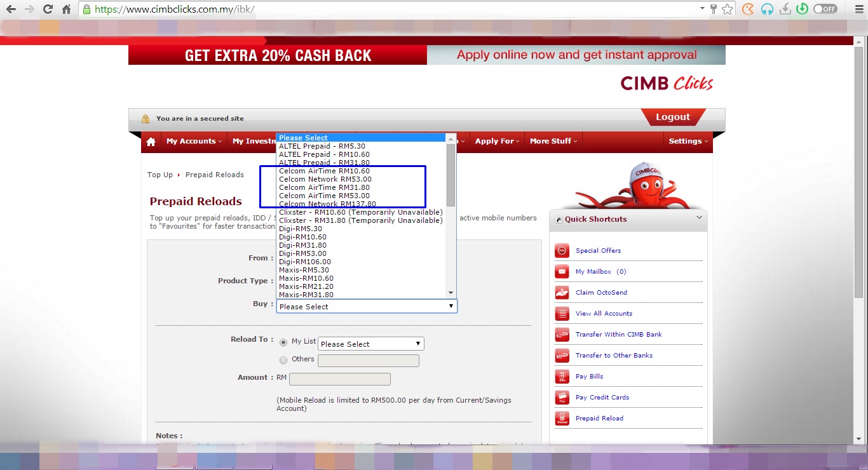Open the My List Please Select dropdown
Image resolution: width=868 pixels, height=470 pixels.
[371, 344]
